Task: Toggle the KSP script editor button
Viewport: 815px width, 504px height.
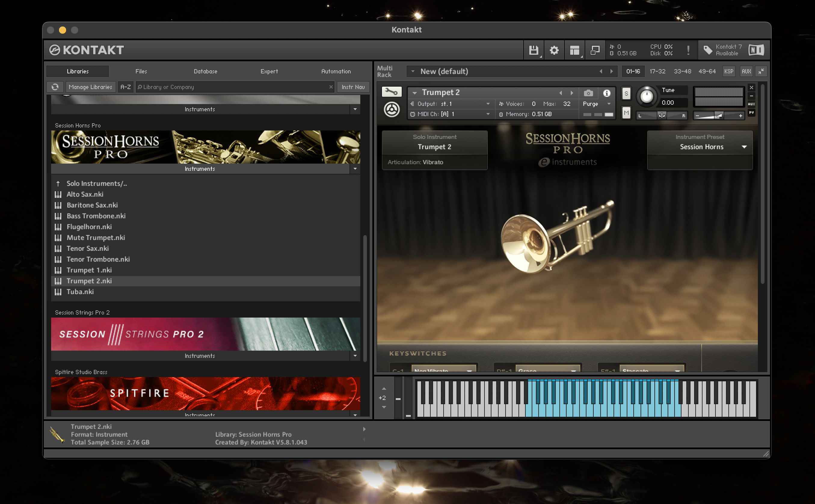Action: pos(729,71)
